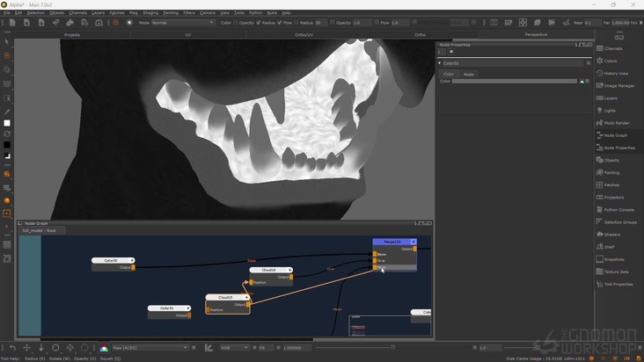
Task: Toggle the Flow pressure checkbox
Action: [x=279, y=23]
